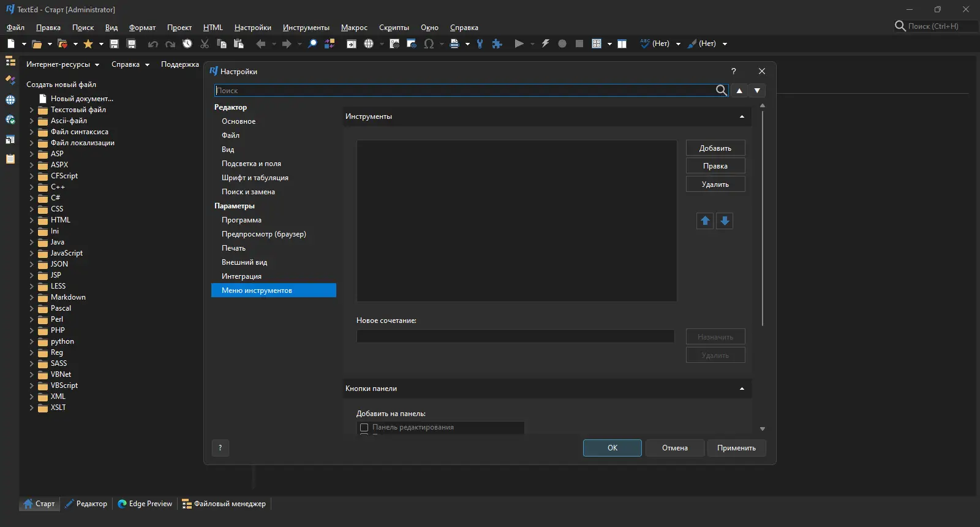Screen dimensions: 980x527
Task: Open the 'Интернет-ресурсы' dropdown
Action: click(x=62, y=64)
